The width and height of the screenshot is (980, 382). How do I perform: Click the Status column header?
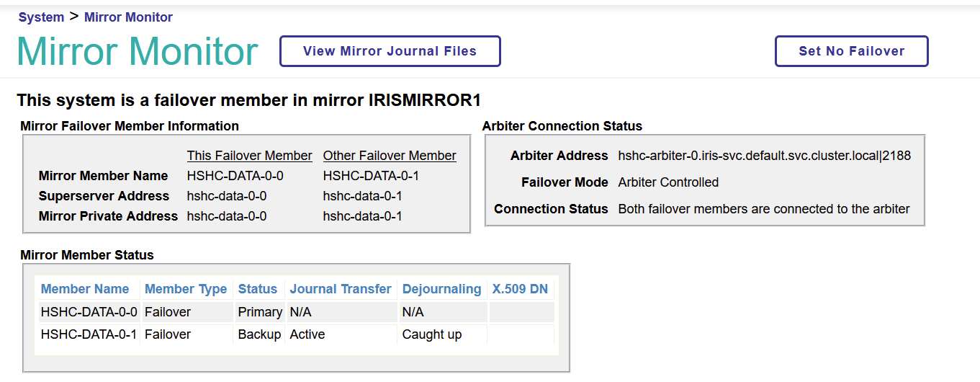pos(257,289)
